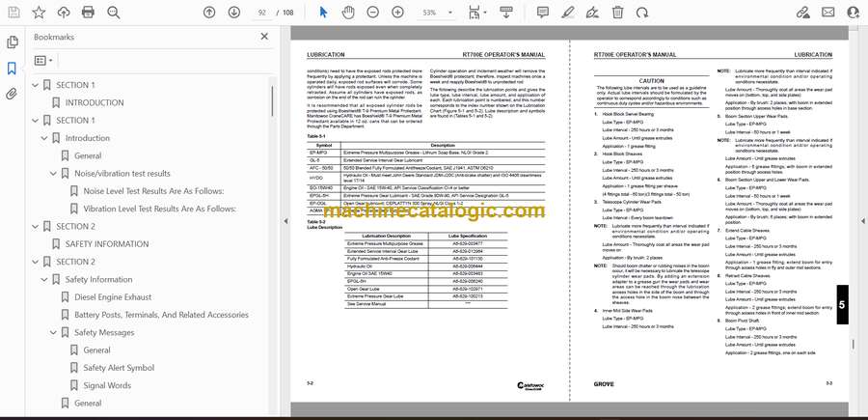Go to Diesel Engine Exhaust bookmark

(x=113, y=297)
